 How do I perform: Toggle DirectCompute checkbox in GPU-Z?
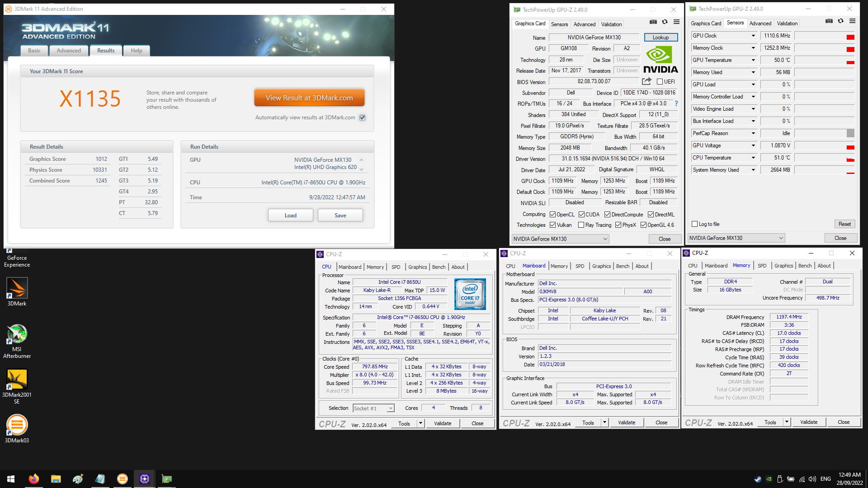[x=607, y=215]
